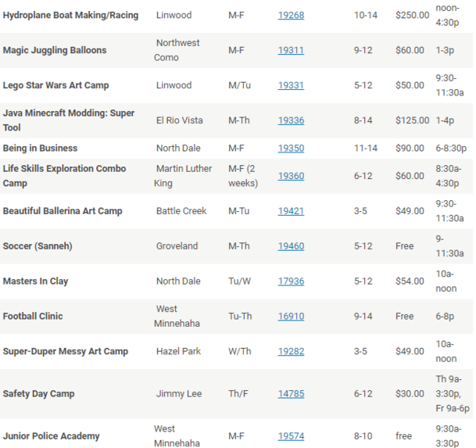Click the 19421 Beautiful Ballerina link
This screenshot has height=448, width=476.
click(x=291, y=211)
